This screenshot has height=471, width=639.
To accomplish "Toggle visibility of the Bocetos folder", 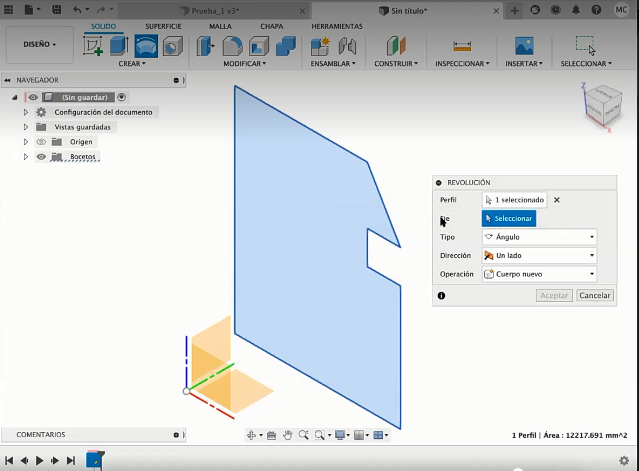I will point(41,156).
